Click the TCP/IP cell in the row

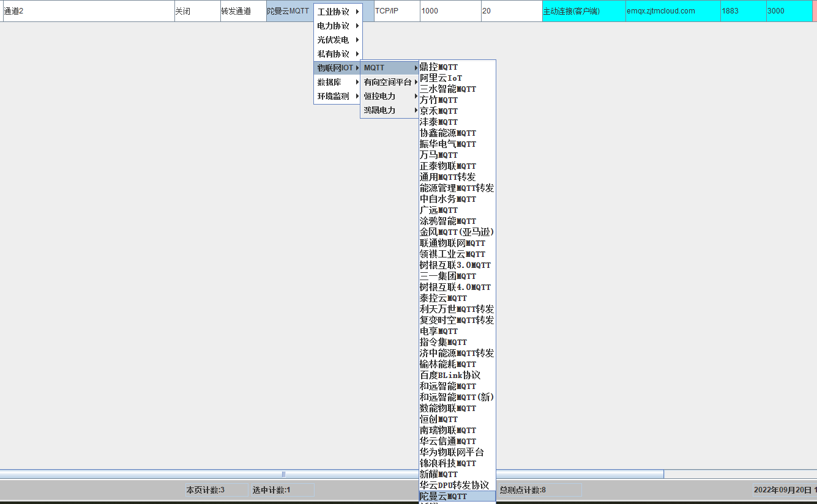click(397, 11)
